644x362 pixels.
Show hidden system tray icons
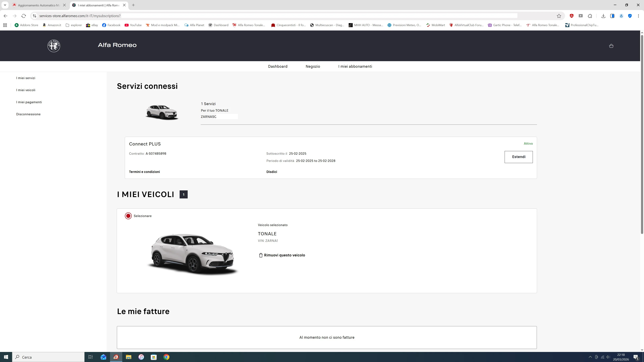[x=590, y=357]
